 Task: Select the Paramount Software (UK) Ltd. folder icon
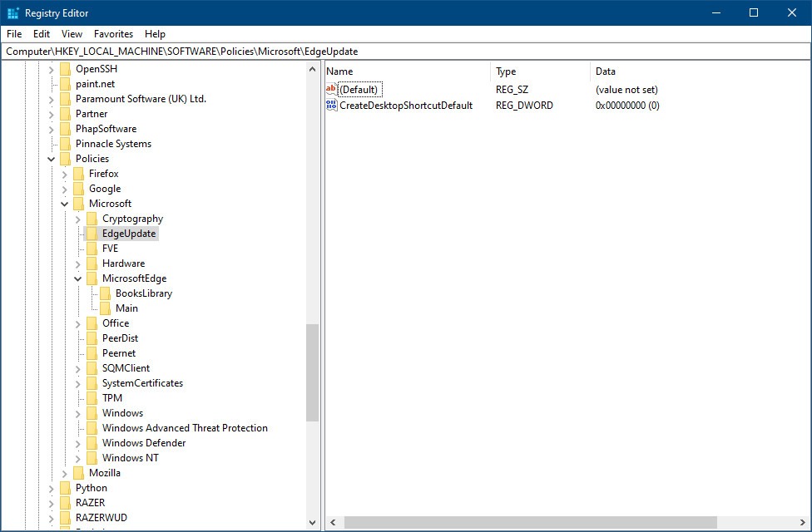[x=65, y=99]
